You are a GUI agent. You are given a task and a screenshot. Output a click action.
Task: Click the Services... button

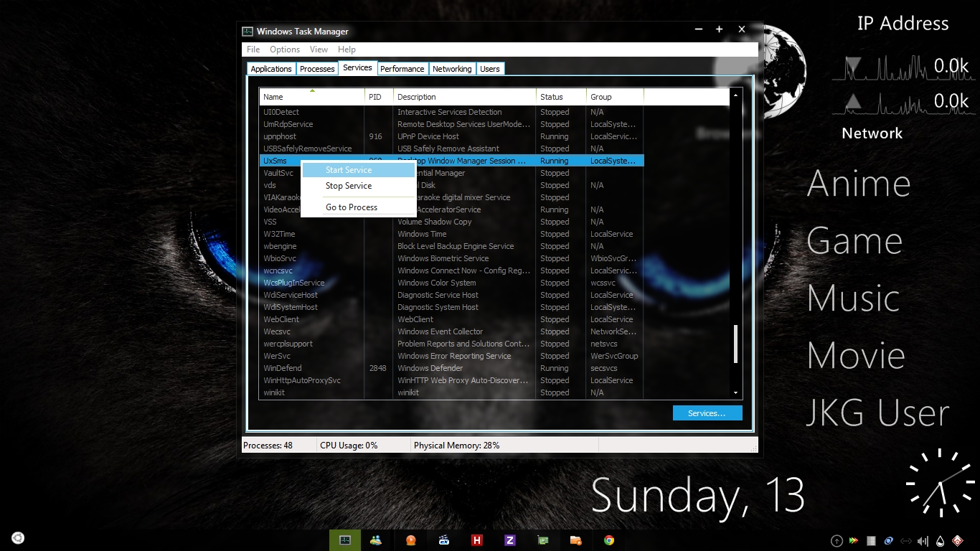707,413
